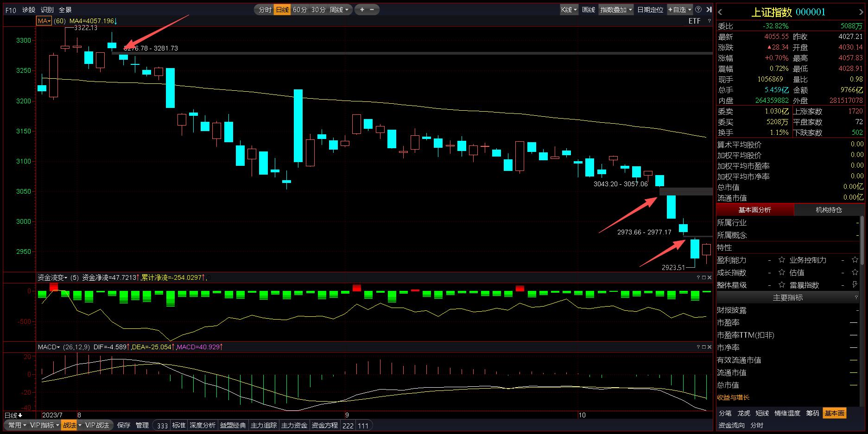Open the 周线 period dropdown

pos(340,10)
